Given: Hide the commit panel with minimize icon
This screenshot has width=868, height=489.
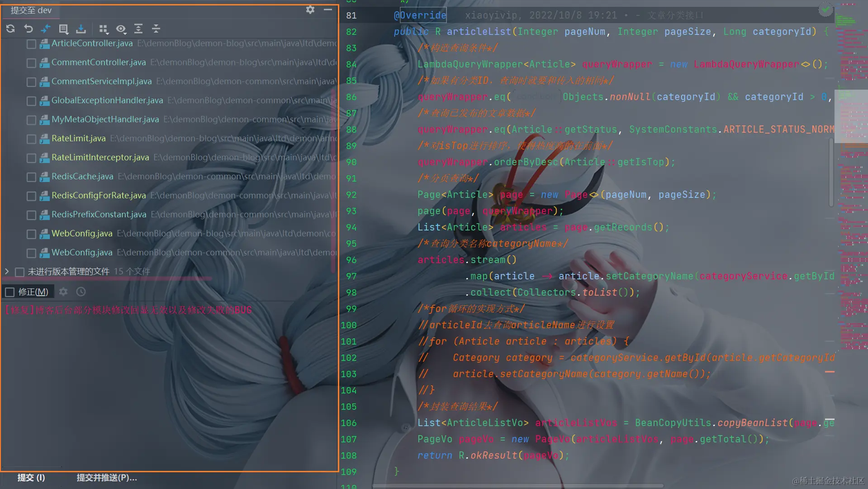Looking at the screenshot, I should (328, 10).
